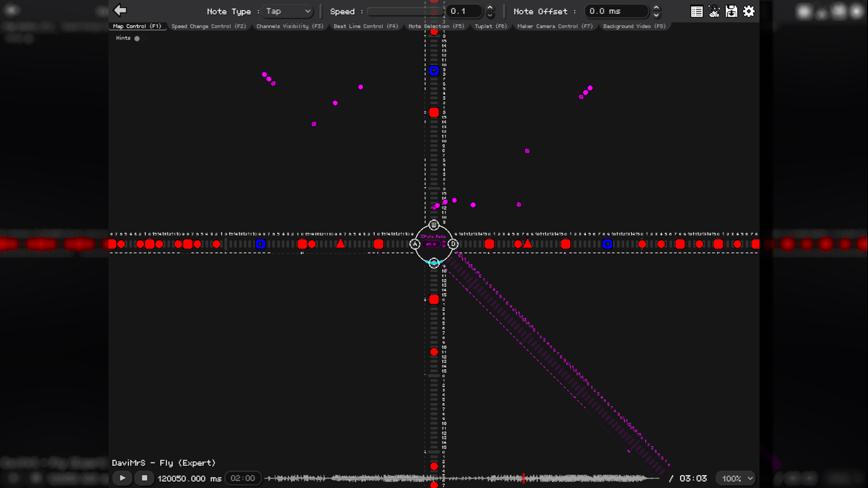Click the sprite/character icon in the top-right toolbar
Image resolution: width=868 pixels, height=488 pixels.
714,11
